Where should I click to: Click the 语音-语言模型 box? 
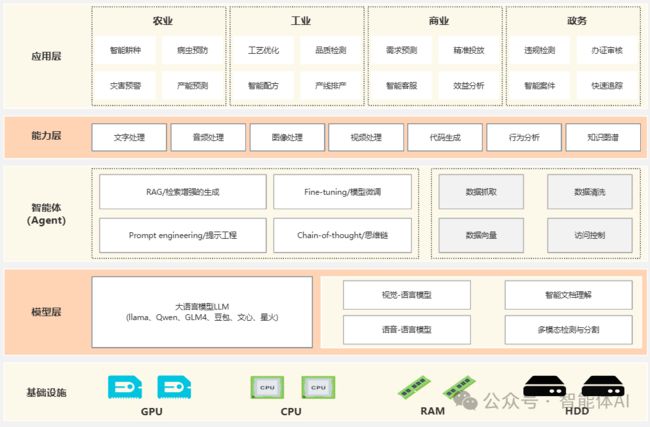tap(407, 330)
